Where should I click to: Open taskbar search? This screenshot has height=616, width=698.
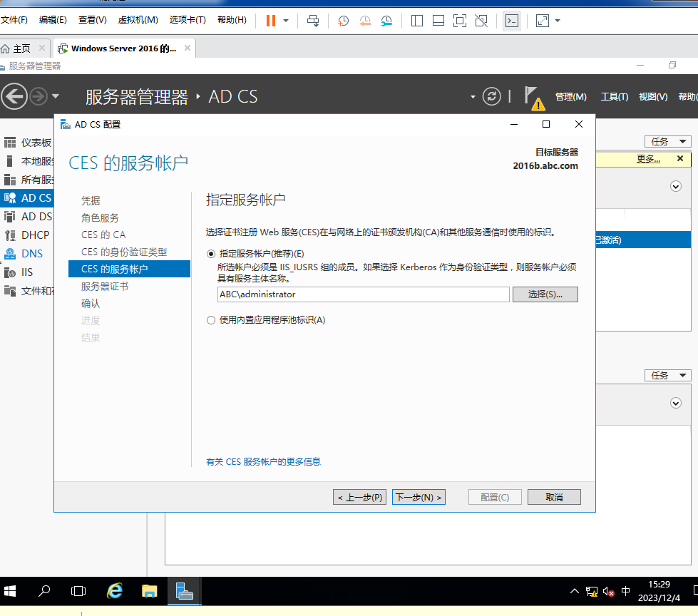[x=44, y=591]
